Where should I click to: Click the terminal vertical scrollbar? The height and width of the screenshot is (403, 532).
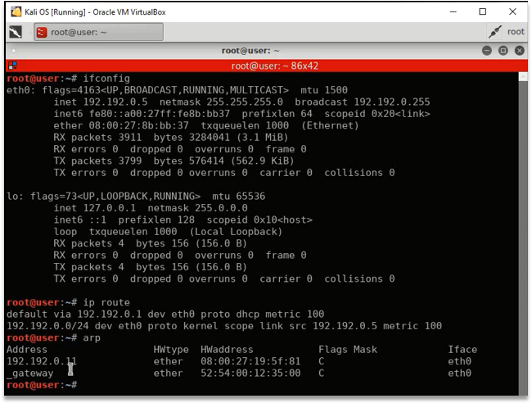[x=523, y=233]
